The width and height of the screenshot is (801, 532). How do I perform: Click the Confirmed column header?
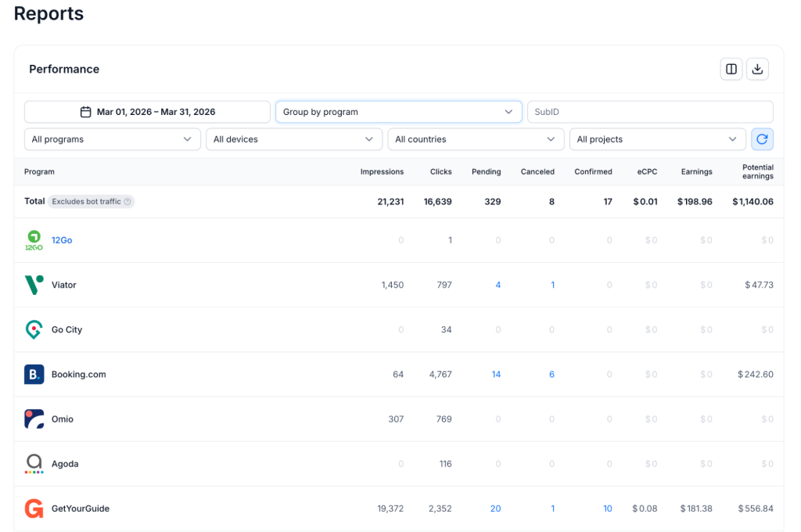tap(593, 171)
